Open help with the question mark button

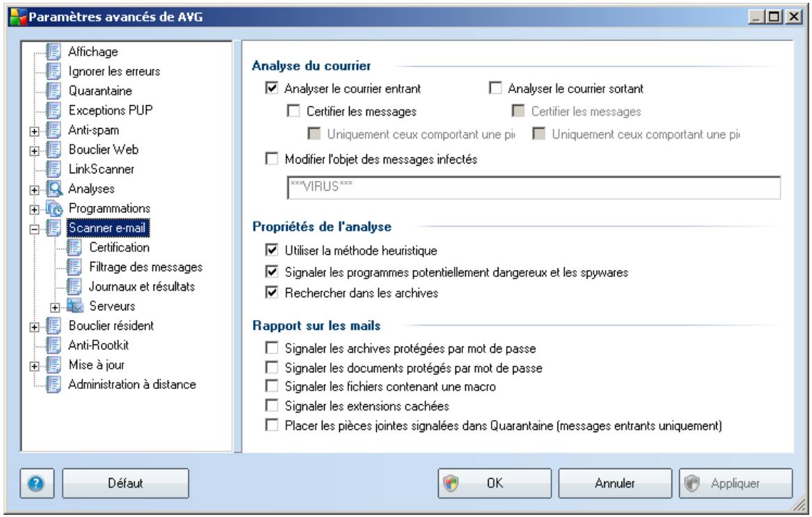[37, 484]
